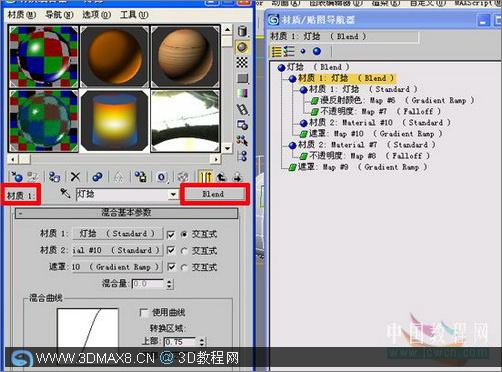Click the material name field 灯笼
This screenshot has height=372, width=502.
122,194
